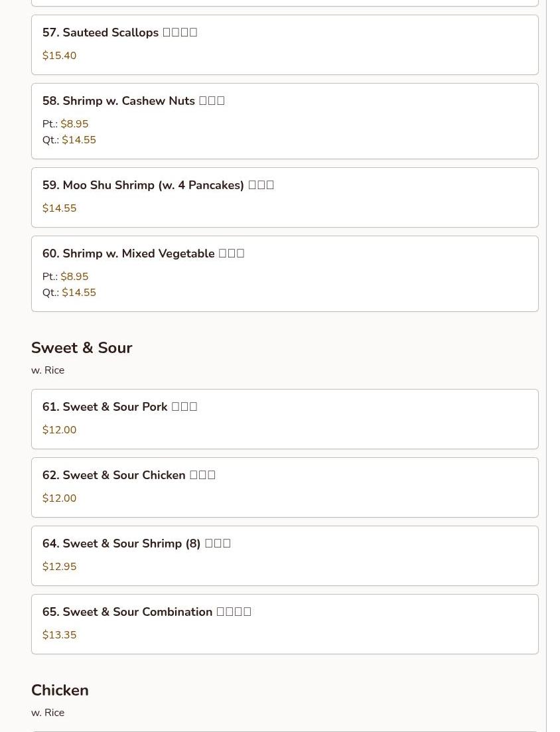Select the $12.95 Sweet & Sour Shrimp price
Viewport: 560px width, 732px height.
click(x=59, y=567)
